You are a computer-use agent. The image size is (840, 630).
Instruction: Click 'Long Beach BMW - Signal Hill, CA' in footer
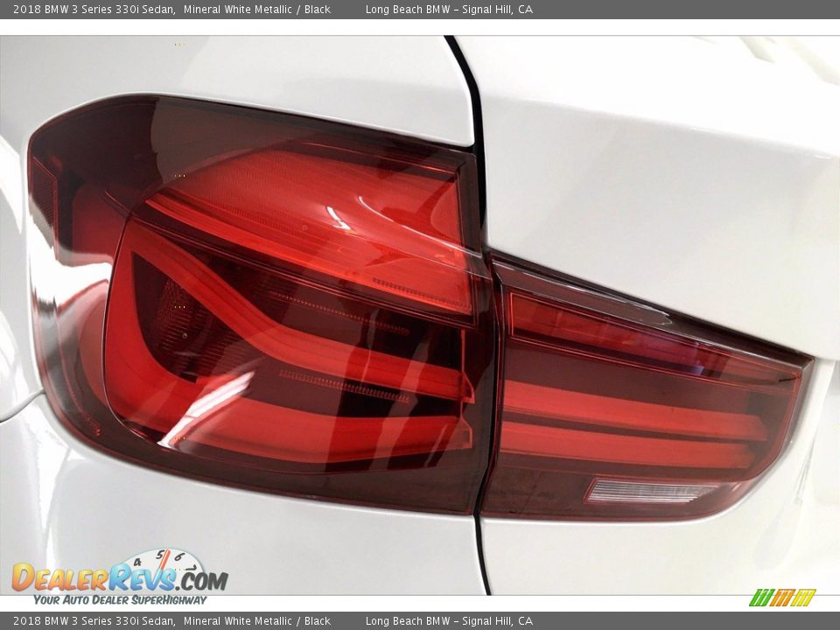(x=449, y=621)
